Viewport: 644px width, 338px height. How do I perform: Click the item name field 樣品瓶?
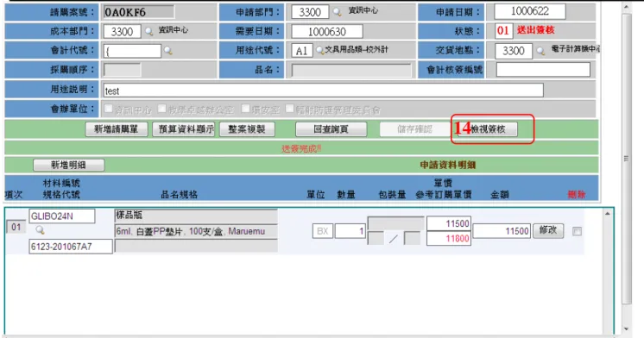coord(196,216)
